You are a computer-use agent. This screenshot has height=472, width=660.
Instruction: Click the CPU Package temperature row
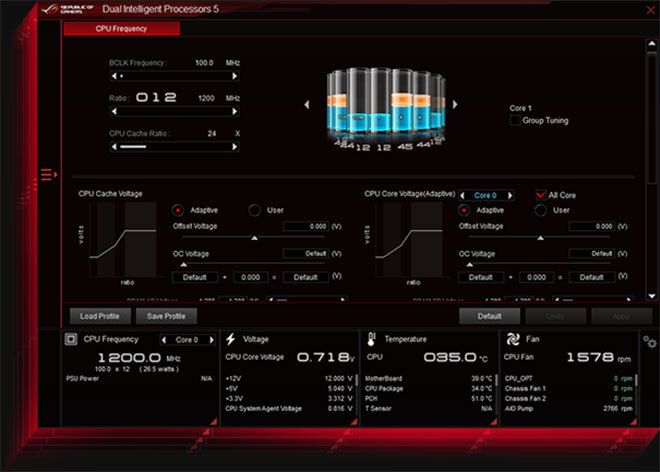point(428,388)
